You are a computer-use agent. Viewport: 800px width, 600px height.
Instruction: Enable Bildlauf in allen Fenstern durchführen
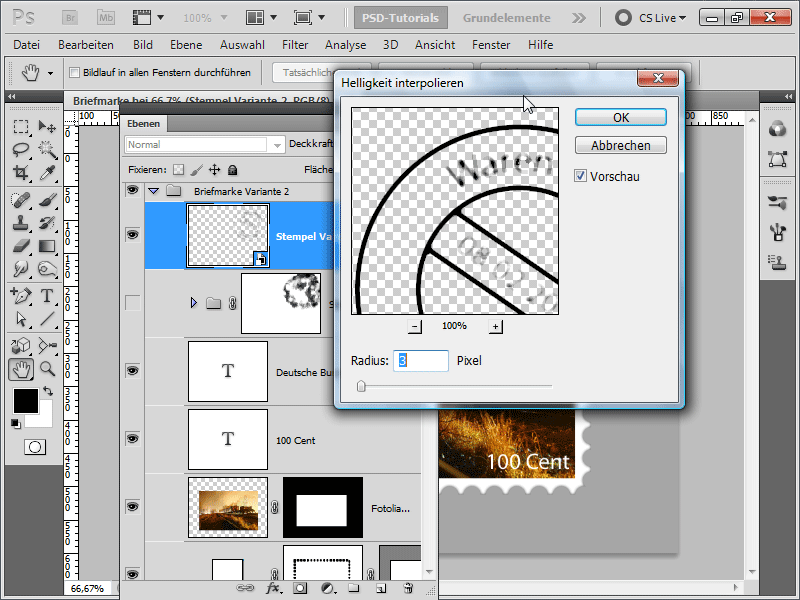point(74,72)
